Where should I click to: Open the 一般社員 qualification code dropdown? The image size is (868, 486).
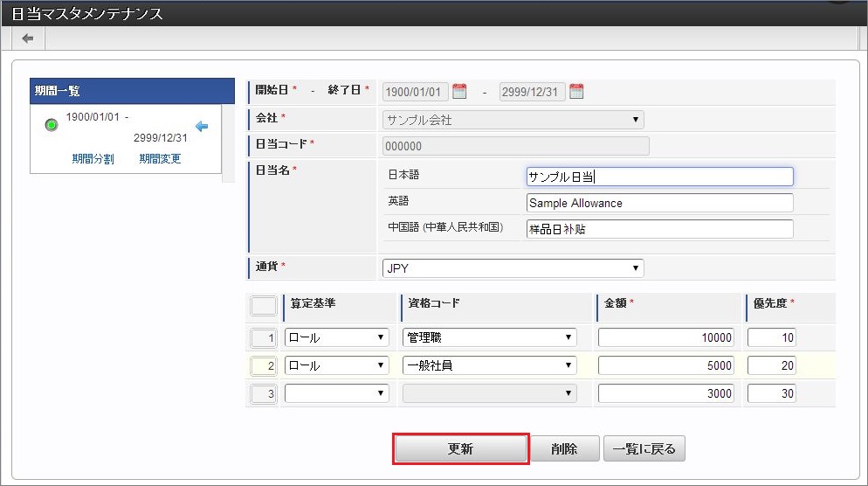click(489, 365)
